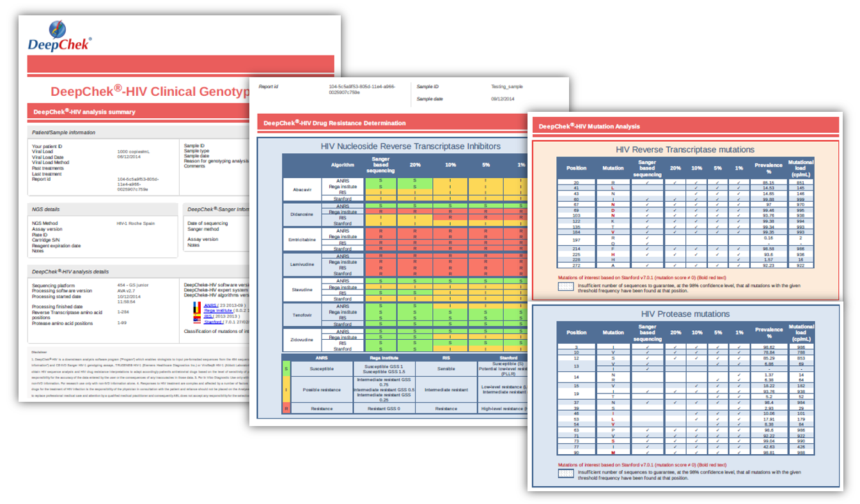Open the RIS algorithm link
Image resolution: width=860 pixels, height=504 pixels.
pyautogui.click(x=208, y=316)
